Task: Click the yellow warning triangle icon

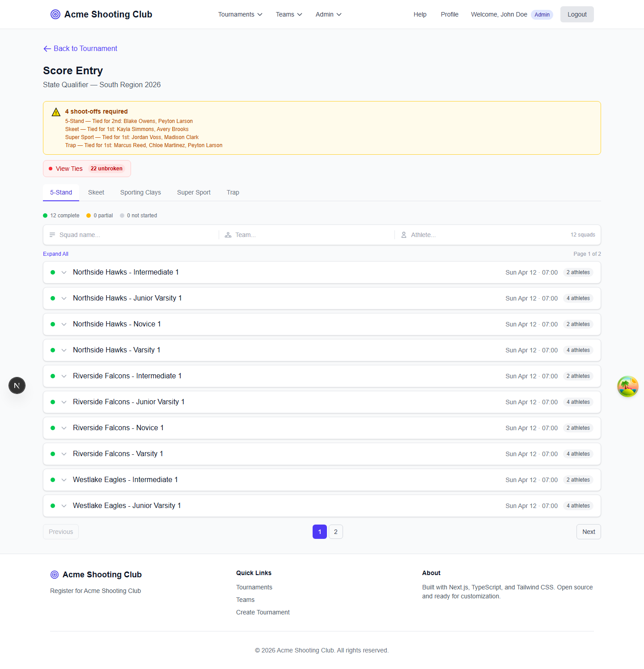Action: pyautogui.click(x=56, y=112)
